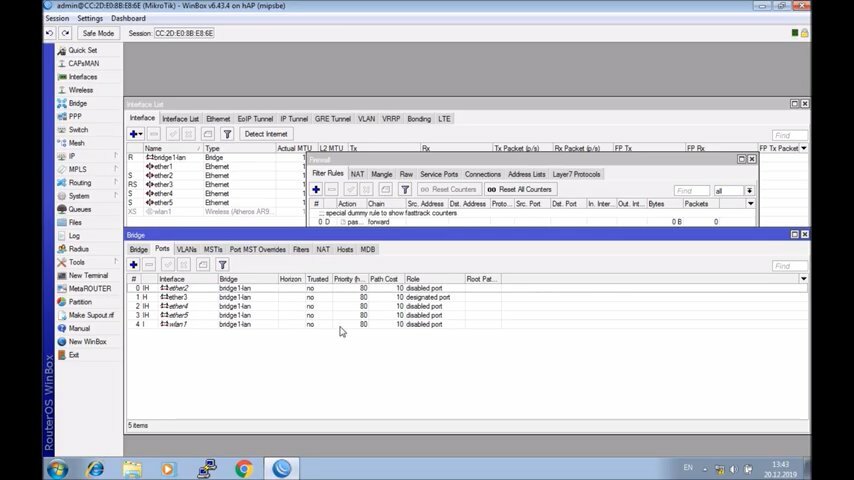Click the Redo arrow in WinBox toolbar
Viewport: 854px width, 480px height.
(x=65, y=33)
